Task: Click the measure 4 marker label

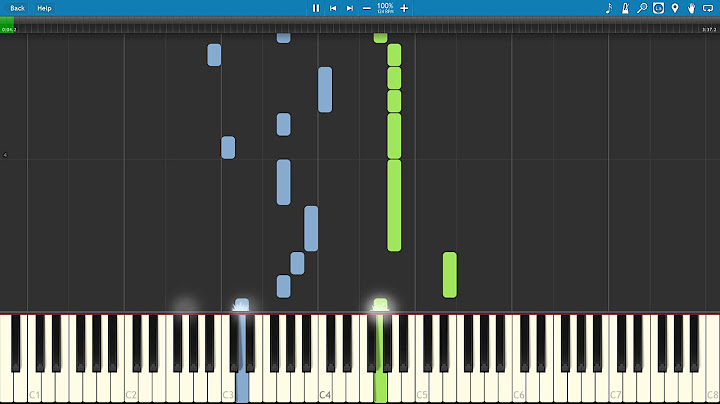Action: 5,155
